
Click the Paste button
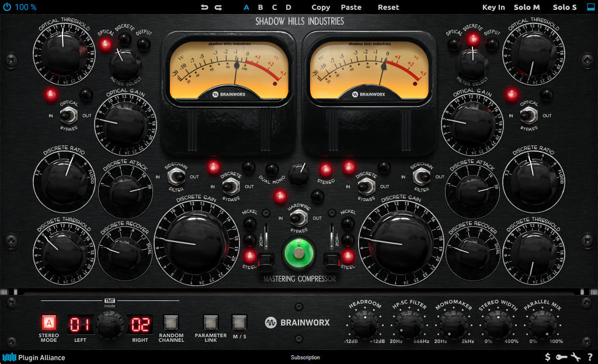click(x=351, y=7)
